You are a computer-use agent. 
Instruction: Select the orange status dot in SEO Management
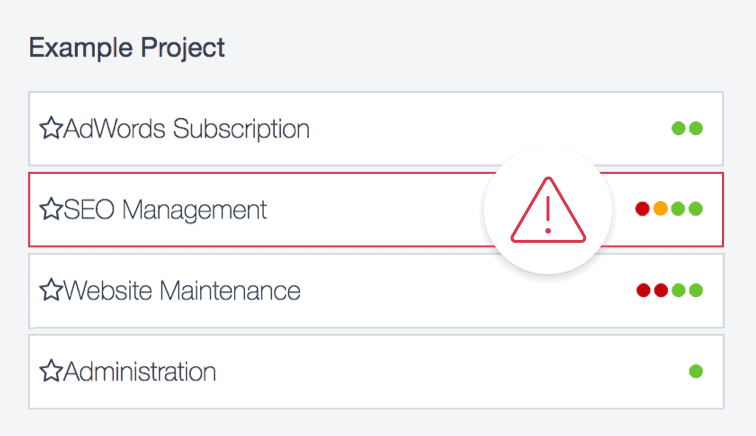660,209
